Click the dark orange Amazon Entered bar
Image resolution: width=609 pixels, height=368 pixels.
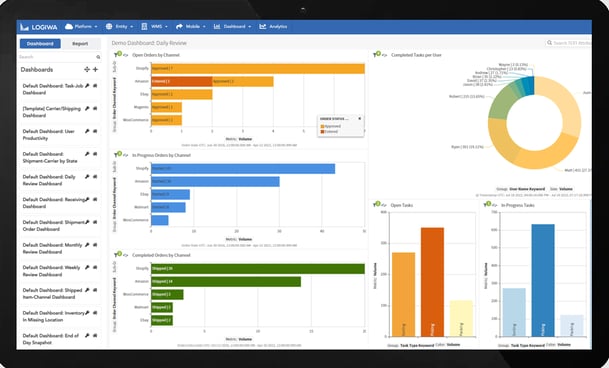tap(182, 81)
